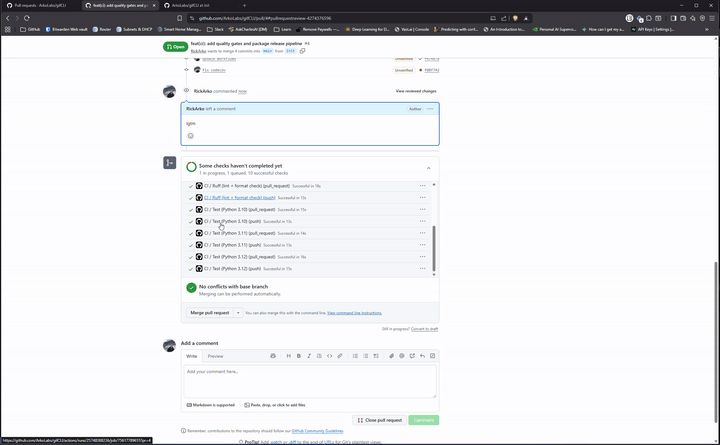Screen dimensions: 720x445
Task: Switch to the Preview tab
Action: pos(215,356)
